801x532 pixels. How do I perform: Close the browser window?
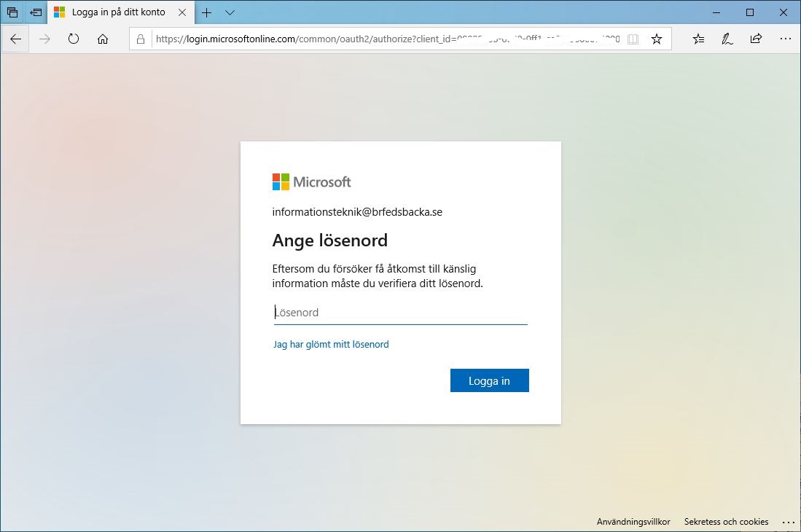pos(783,12)
